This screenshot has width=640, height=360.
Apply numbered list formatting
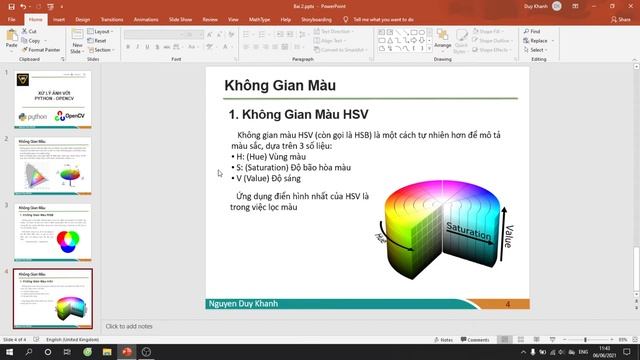point(263,35)
